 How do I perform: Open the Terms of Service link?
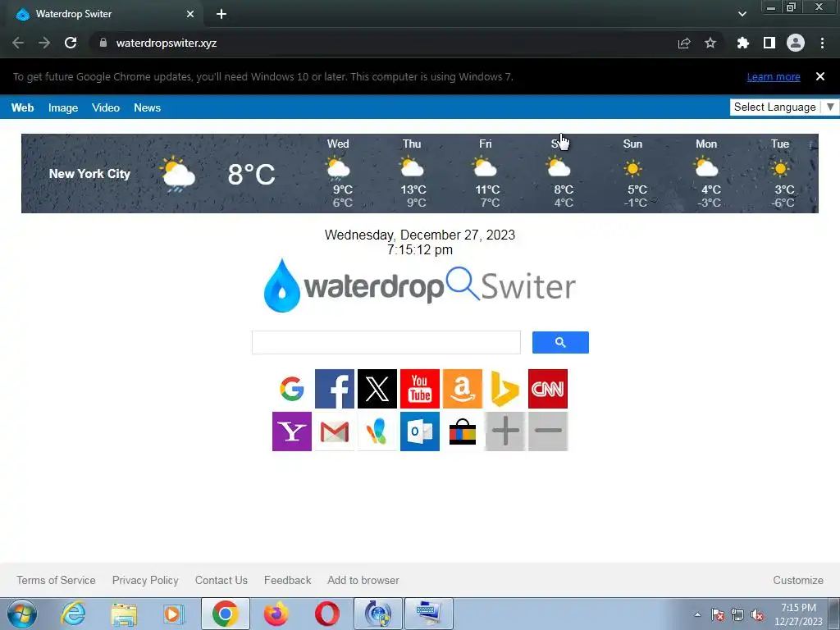coord(57,580)
